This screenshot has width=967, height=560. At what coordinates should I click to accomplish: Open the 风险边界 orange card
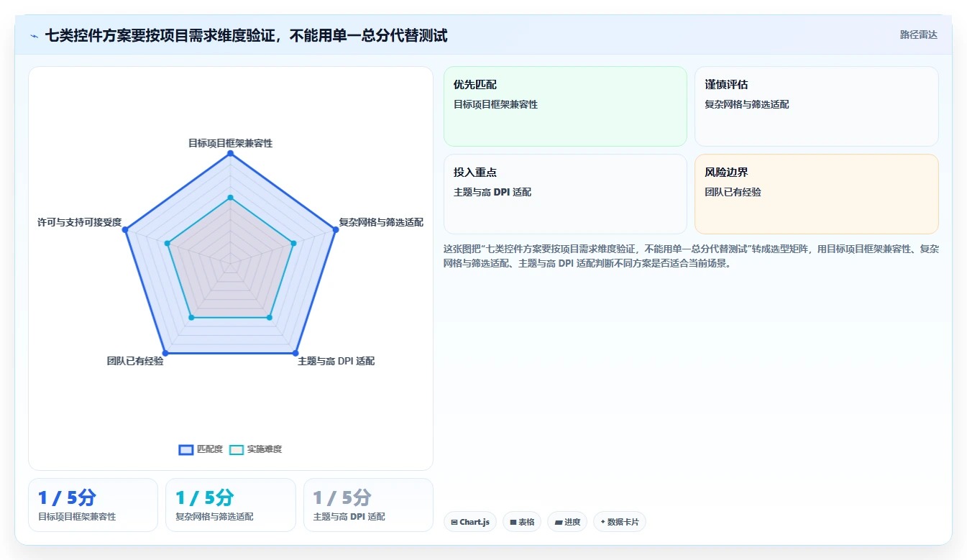tap(816, 194)
